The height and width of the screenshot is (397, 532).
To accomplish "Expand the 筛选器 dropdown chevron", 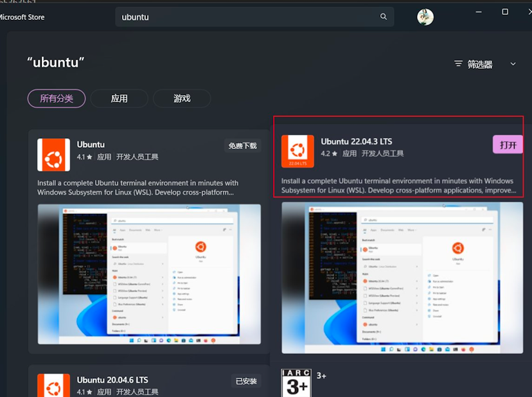I will (512, 64).
